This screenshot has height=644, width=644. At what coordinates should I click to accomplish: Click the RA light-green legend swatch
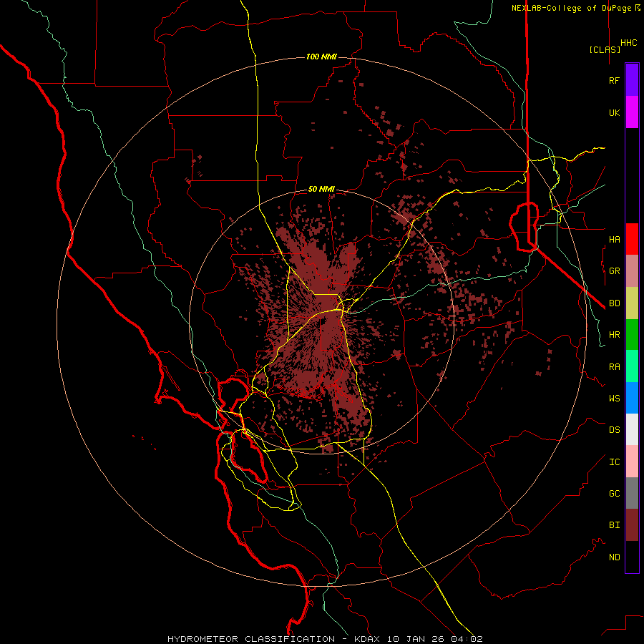[x=632, y=366]
